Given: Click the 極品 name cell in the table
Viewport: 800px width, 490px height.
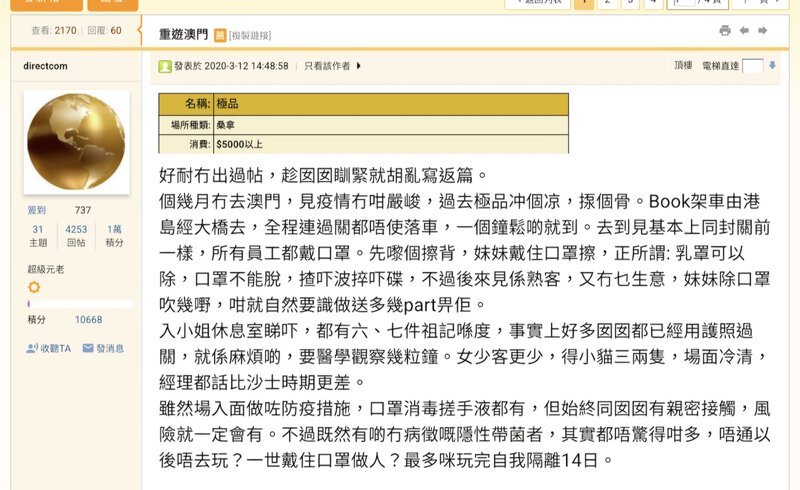Looking at the screenshot, I should coord(391,104).
